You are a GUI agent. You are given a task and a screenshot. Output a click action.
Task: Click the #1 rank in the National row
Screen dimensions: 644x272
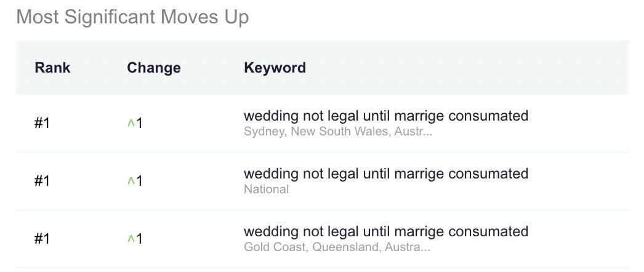click(42, 181)
